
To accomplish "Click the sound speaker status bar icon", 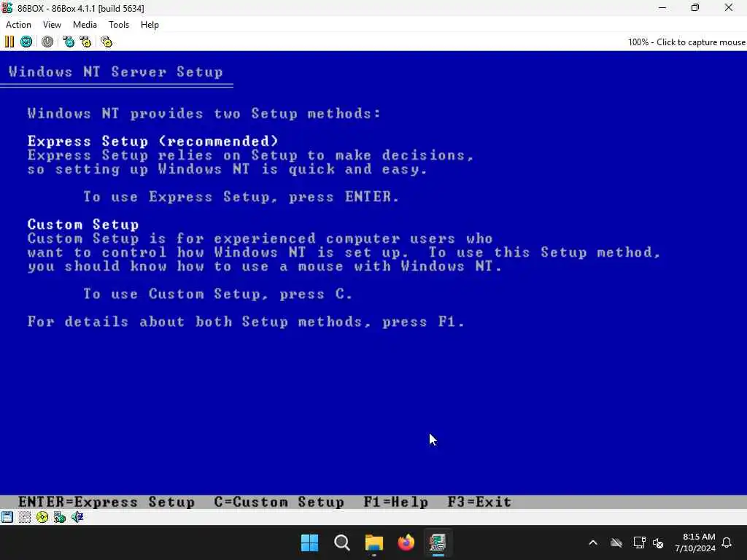I will point(77,517).
